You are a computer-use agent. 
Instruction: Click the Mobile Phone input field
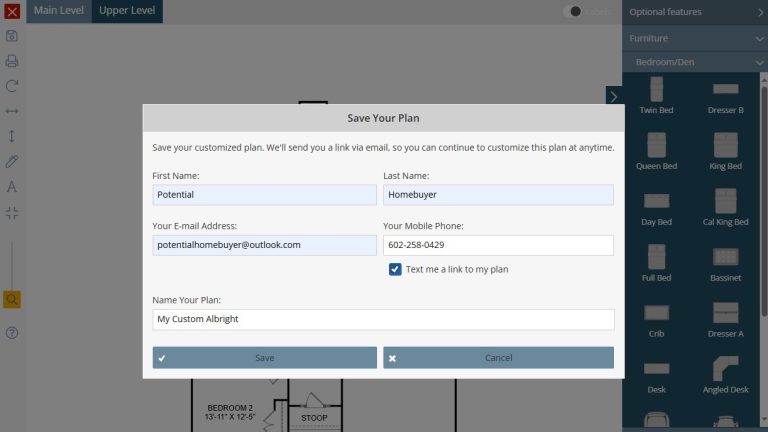pyautogui.click(x=498, y=245)
